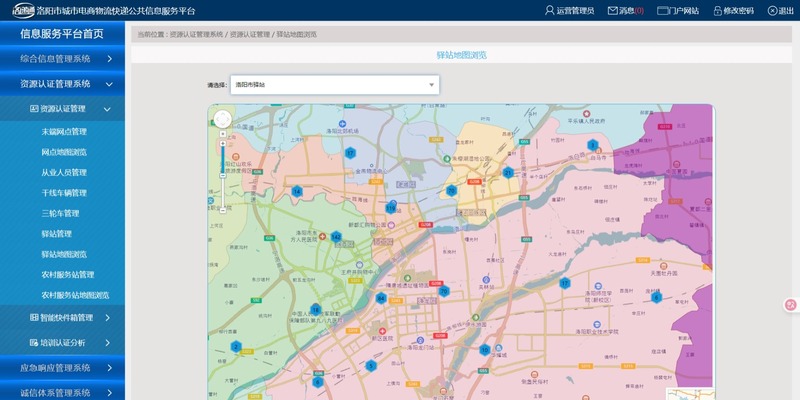Click 驿站地图浏览 in the breadcrumb
The width and height of the screenshot is (800, 400).
[x=296, y=35]
